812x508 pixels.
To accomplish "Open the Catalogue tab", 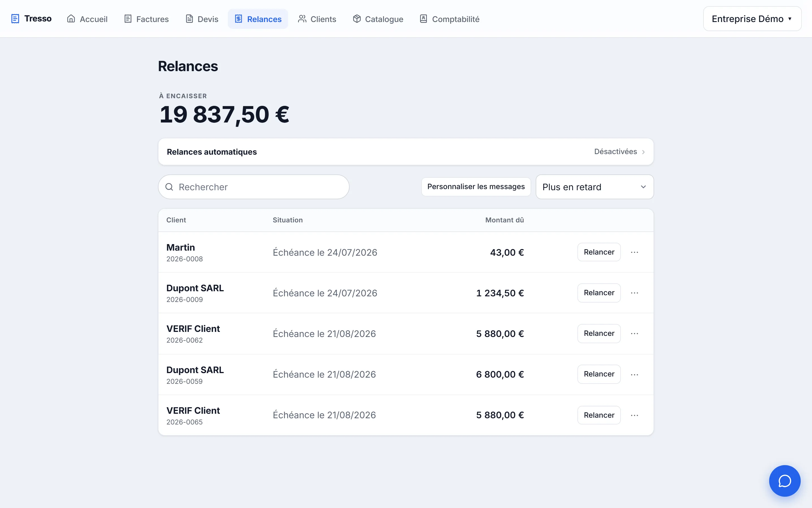I will 378,19.
